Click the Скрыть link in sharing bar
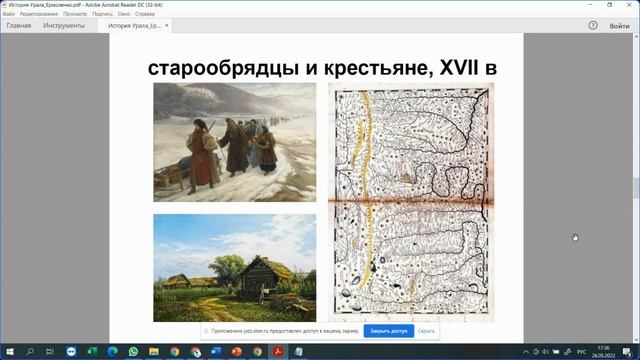Viewport: 640px width, 360px height. click(x=426, y=331)
